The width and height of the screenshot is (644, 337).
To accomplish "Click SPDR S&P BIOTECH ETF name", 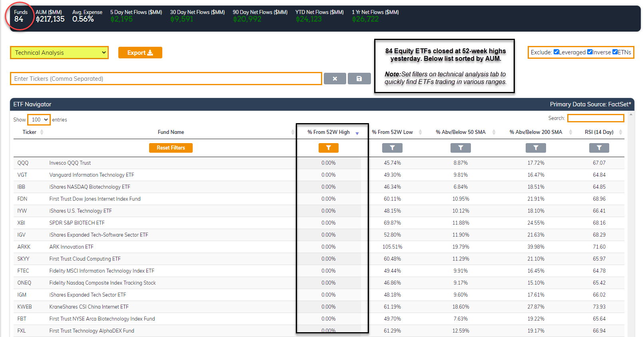I will point(77,223).
